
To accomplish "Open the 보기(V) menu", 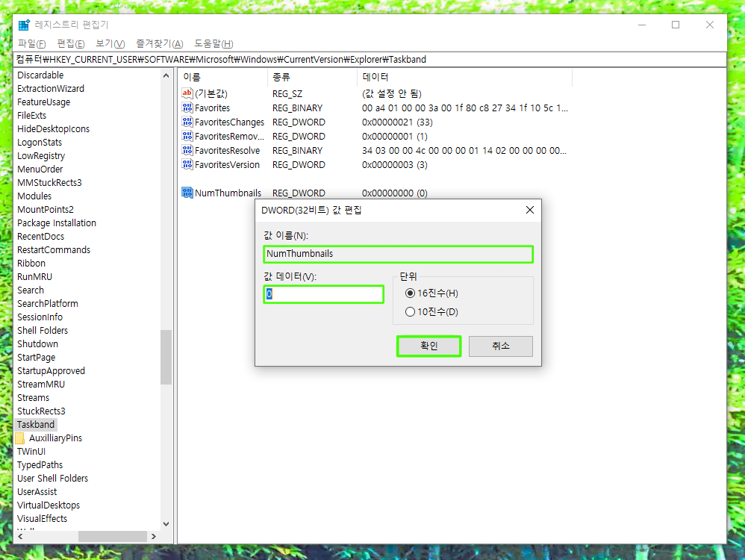I will (x=110, y=44).
